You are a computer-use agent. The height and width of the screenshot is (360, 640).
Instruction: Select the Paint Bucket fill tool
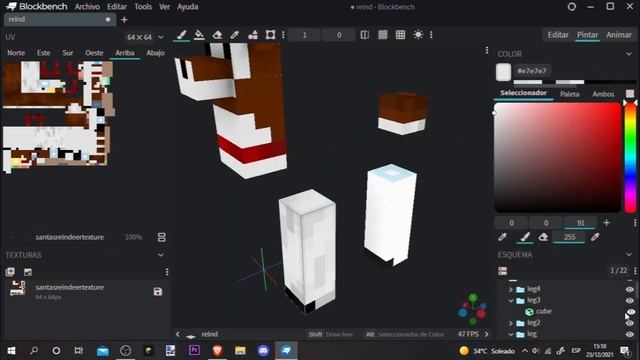(x=199, y=35)
